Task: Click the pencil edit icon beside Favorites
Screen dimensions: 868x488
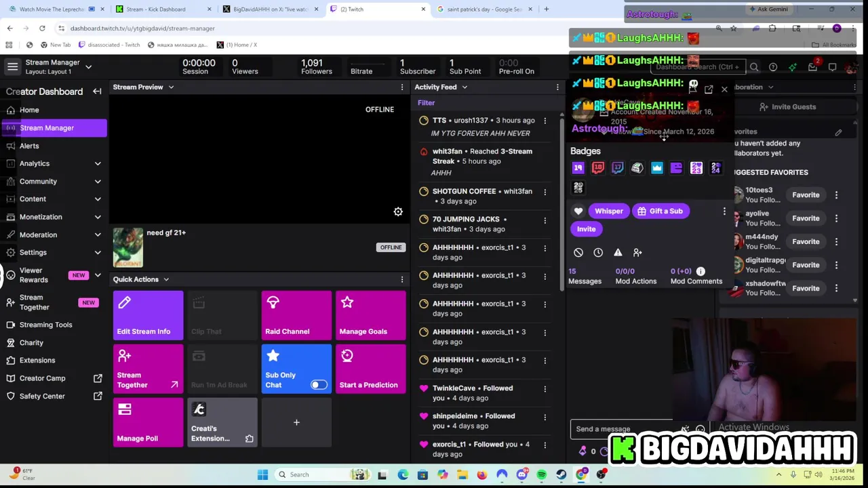Action: click(838, 132)
